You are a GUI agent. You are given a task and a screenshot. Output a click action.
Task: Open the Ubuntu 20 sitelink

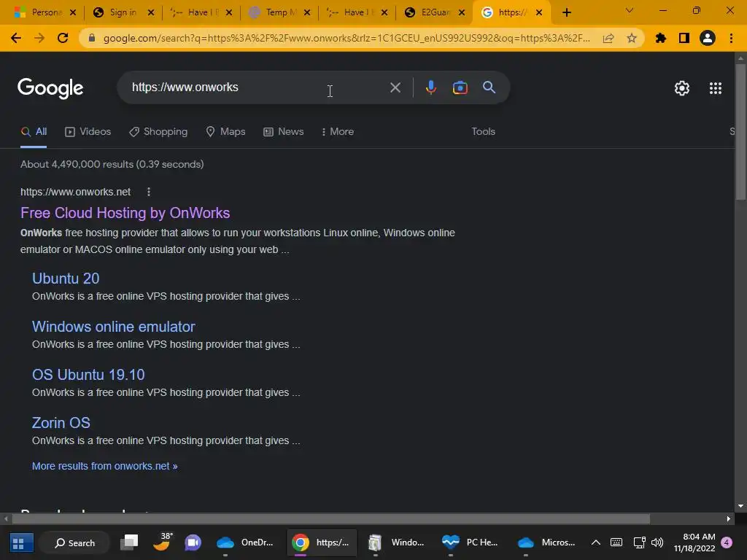[66, 279]
